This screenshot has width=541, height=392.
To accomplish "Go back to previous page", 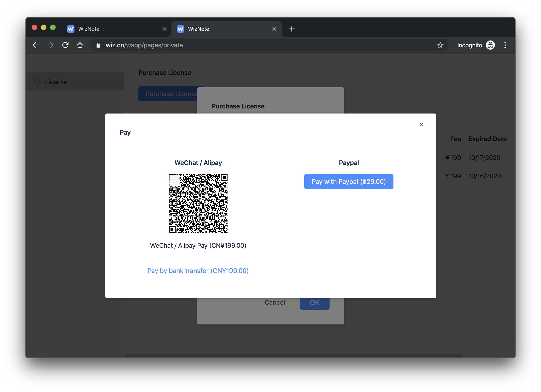I will 36,45.
